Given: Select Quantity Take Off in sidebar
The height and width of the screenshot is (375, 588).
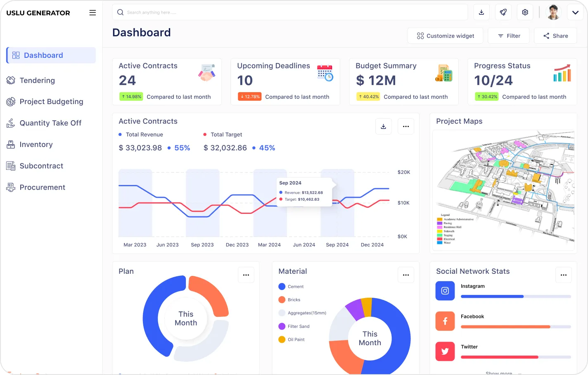Looking at the screenshot, I should tap(44, 123).
